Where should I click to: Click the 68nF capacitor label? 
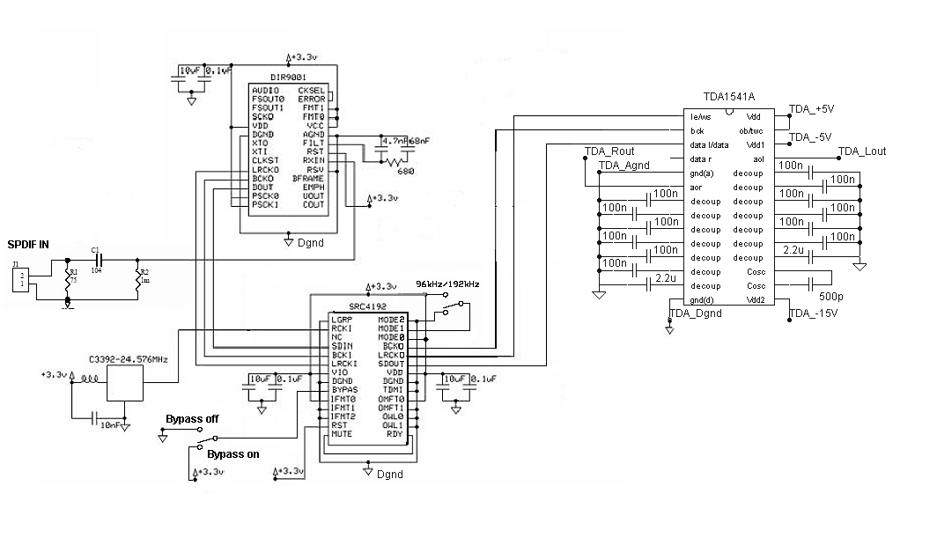tap(419, 141)
